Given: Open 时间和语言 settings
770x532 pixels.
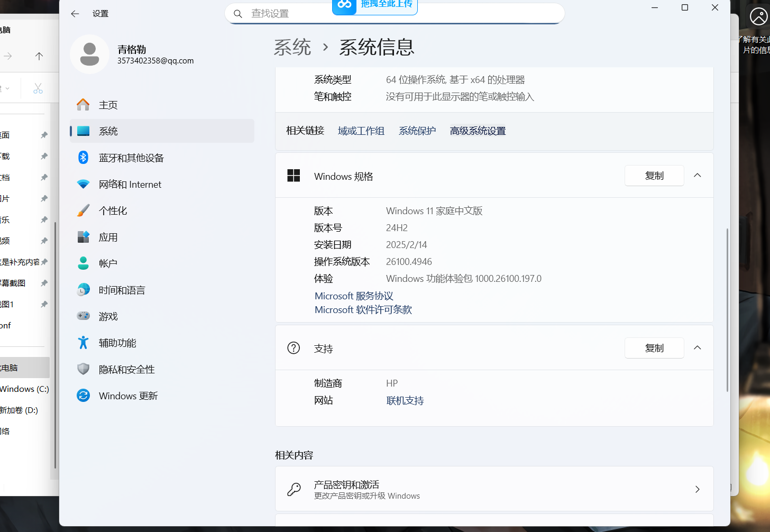Looking at the screenshot, I should point(162,290).
